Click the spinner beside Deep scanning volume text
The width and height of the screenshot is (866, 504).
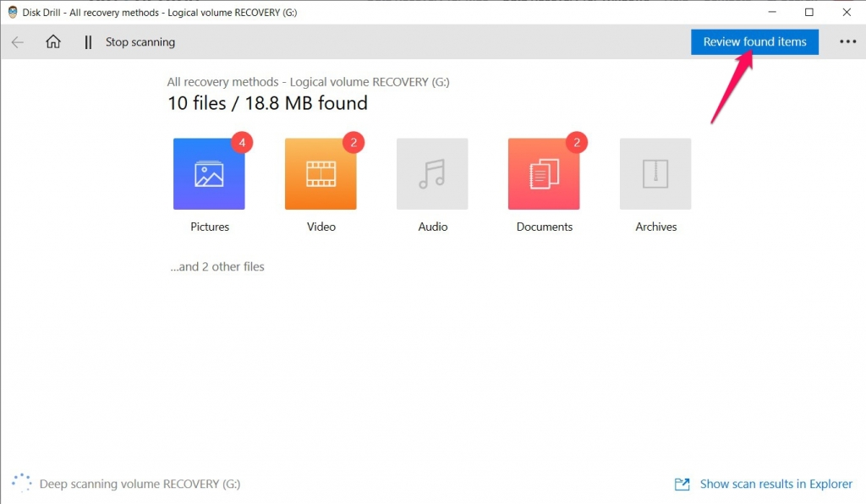pos(21,481)
